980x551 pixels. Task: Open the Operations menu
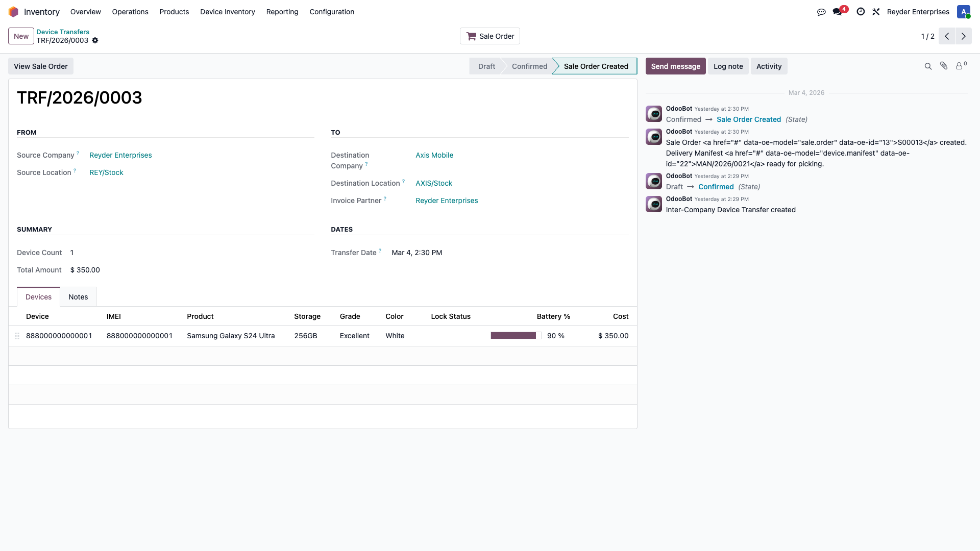130,12
